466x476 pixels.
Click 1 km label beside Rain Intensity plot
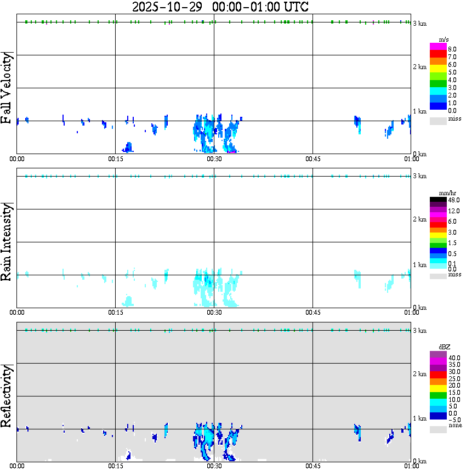tap(419, 265)
